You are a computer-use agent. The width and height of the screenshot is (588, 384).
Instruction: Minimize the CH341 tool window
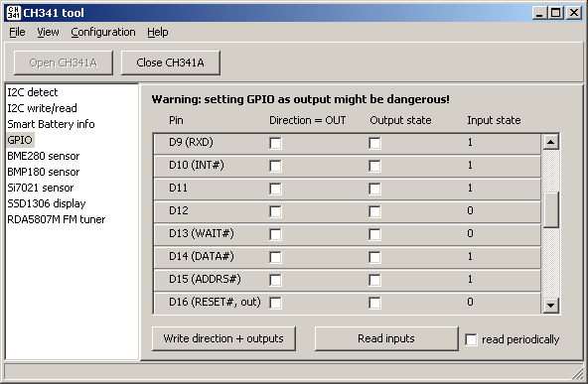pos(539,13)
